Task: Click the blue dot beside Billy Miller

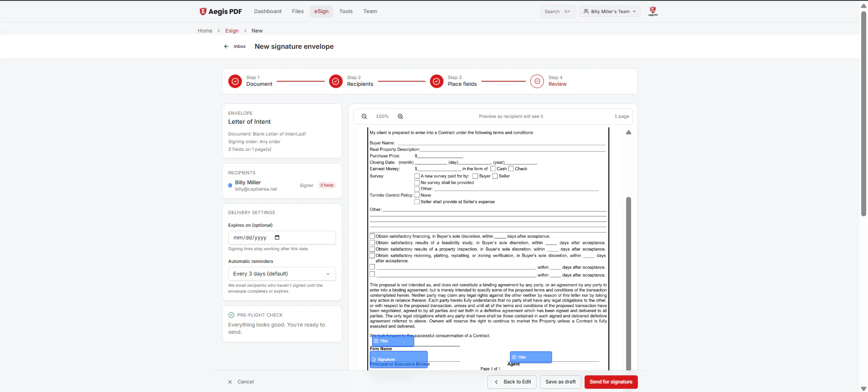Action: tap(230, 186)
